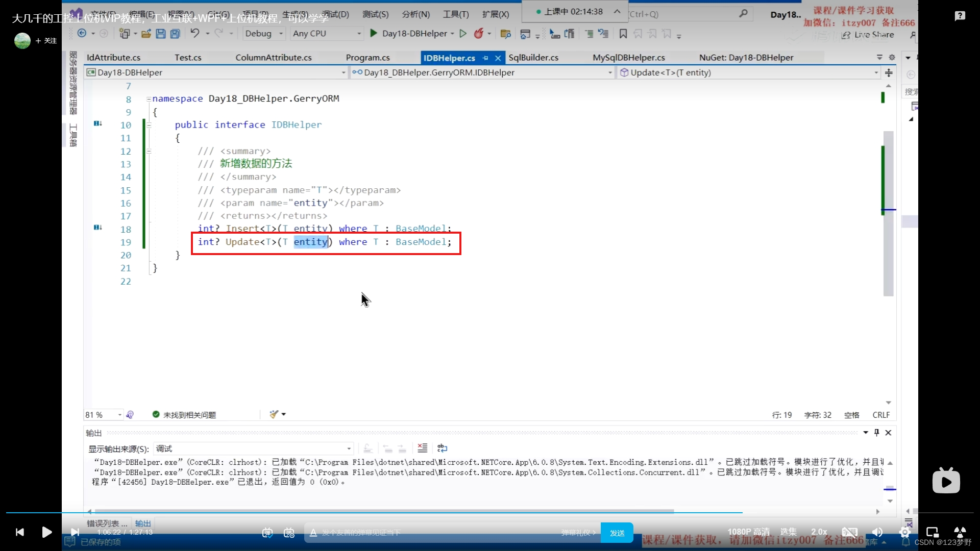Toggle word wrap in output pane
Screen dimensions: 980x551
(x=442, y=448)
